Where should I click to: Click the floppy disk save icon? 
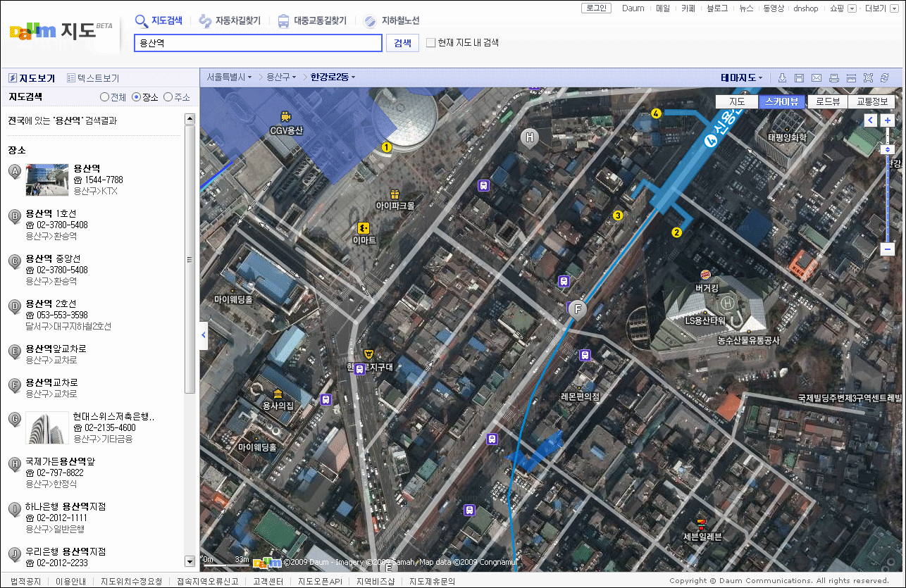click(x=799, y=77)
